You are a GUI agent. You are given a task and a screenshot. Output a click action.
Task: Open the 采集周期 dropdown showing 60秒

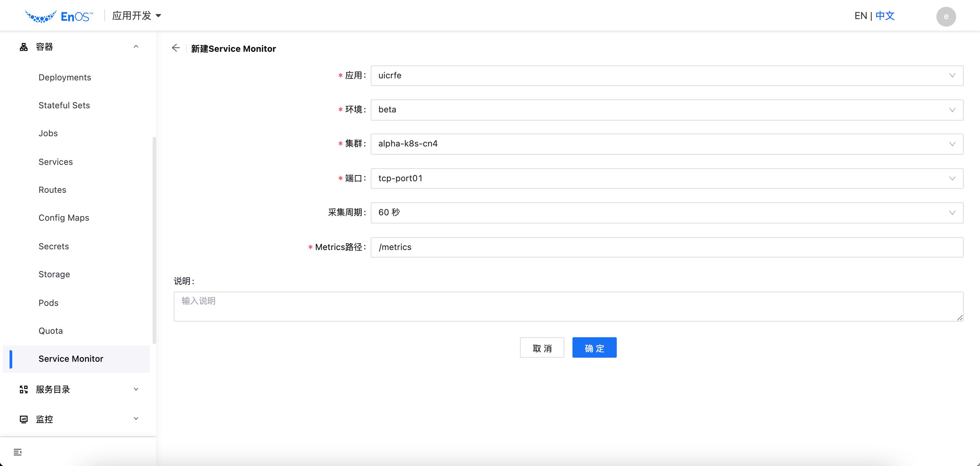click(x=952, y=213)
